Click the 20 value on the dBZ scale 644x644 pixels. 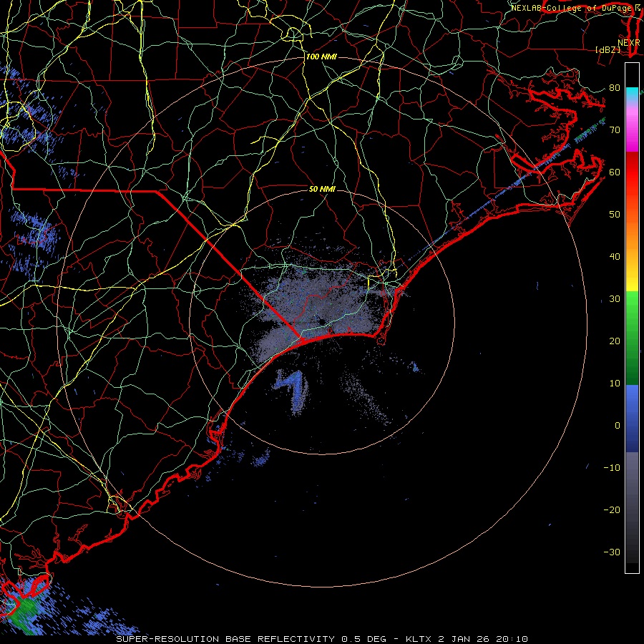[615, 341]
